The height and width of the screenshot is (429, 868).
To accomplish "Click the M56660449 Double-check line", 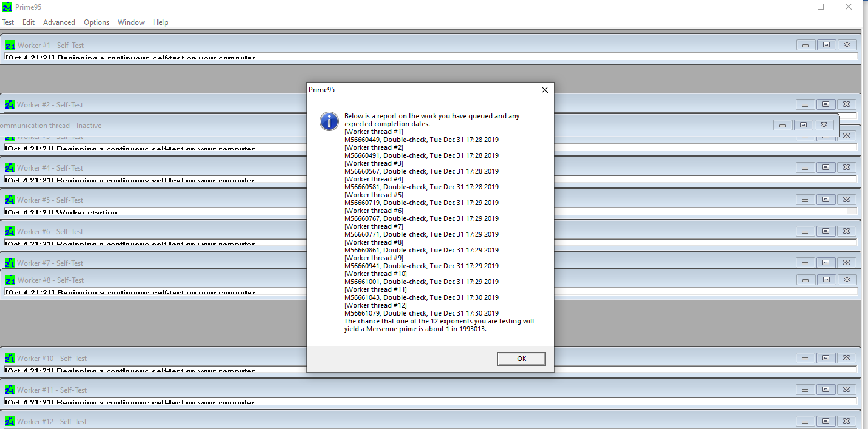I will click(x=422, y=140).
